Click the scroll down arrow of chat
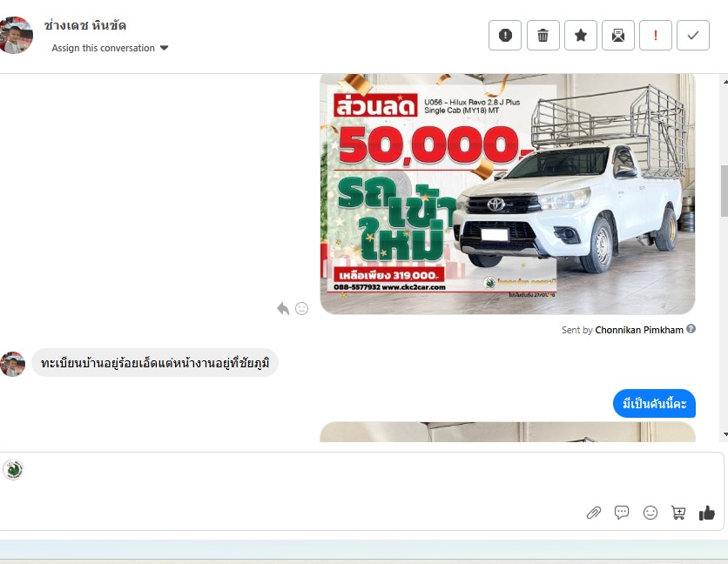The image size is (728, 564). click(725, 434)
